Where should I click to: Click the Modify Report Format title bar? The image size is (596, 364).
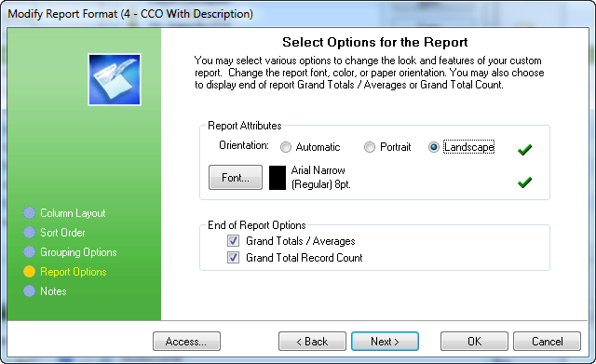click(298, 14)
